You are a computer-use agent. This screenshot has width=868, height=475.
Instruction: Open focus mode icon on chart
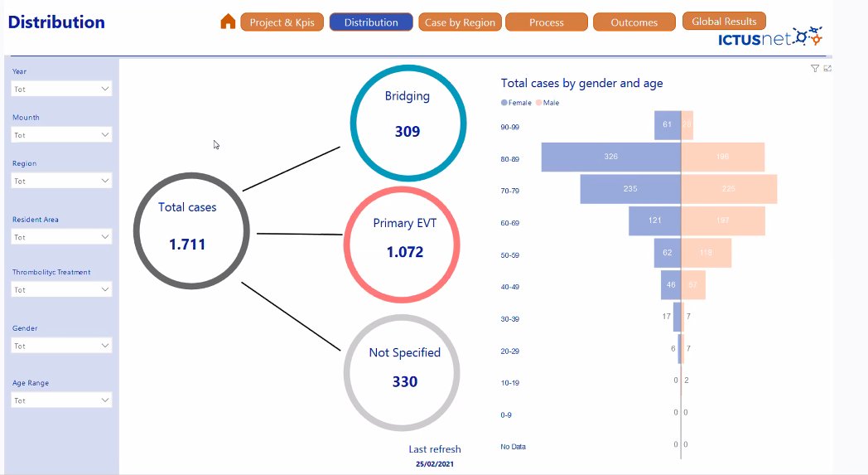point(827,68)
